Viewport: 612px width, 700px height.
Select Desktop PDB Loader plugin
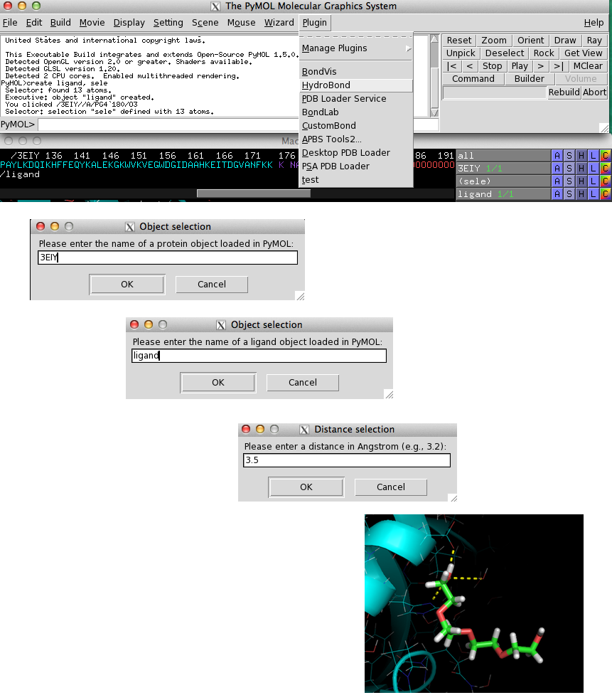pyautogui.click(x=355, y=153)
